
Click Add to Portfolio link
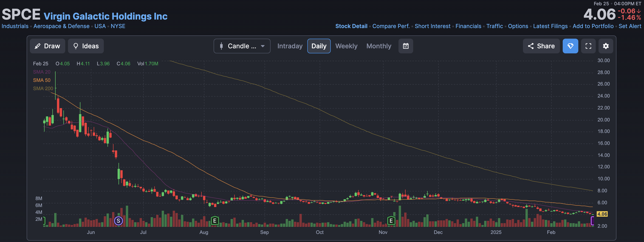pyautogui.click(x=593, y=26)
